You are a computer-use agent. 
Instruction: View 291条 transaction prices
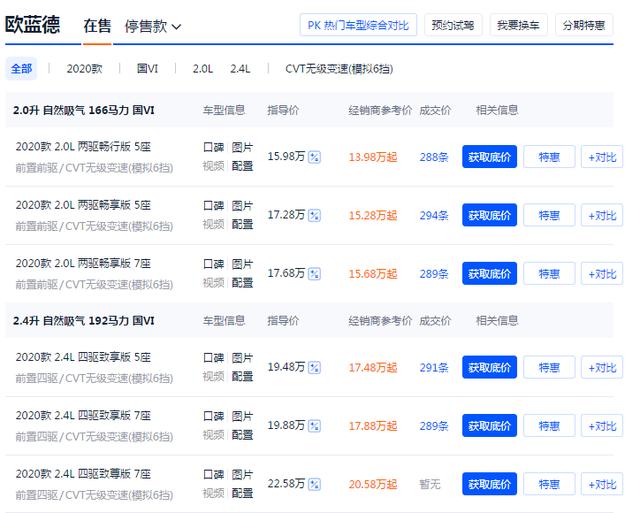pos(434,368)
